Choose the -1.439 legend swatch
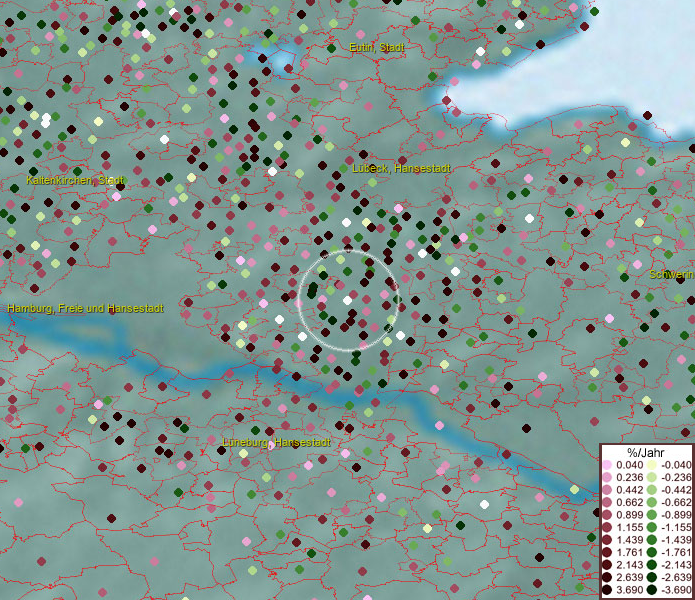This screenshot has height=600, width=695. [x=652, y=540]
